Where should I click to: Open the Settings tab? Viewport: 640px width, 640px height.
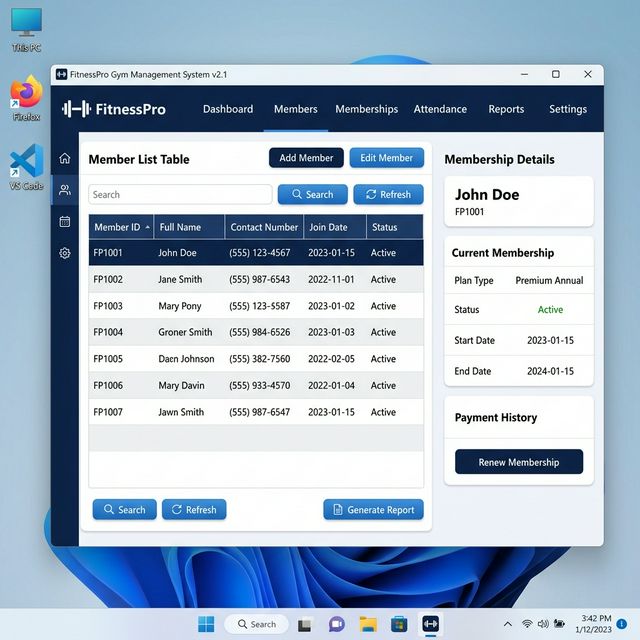[x=568, y=109]
